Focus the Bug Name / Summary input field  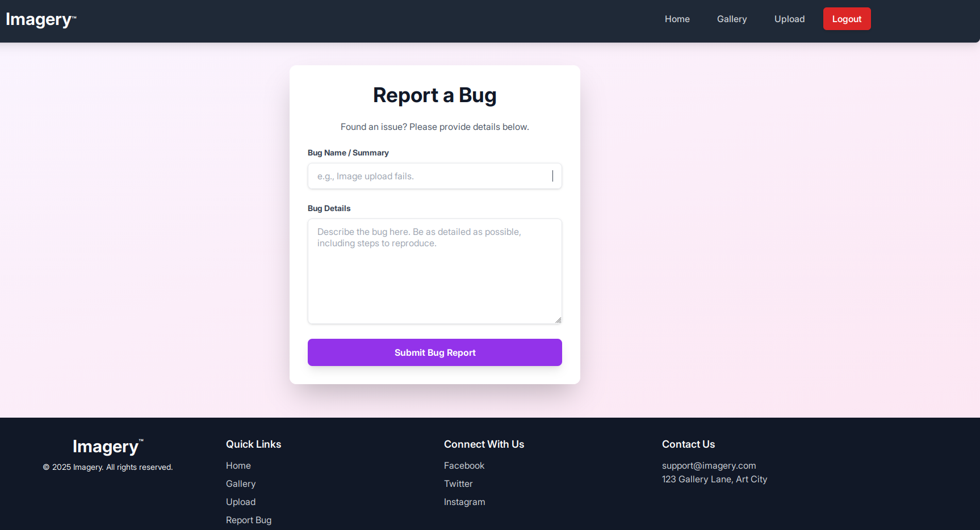click(434, 176)
